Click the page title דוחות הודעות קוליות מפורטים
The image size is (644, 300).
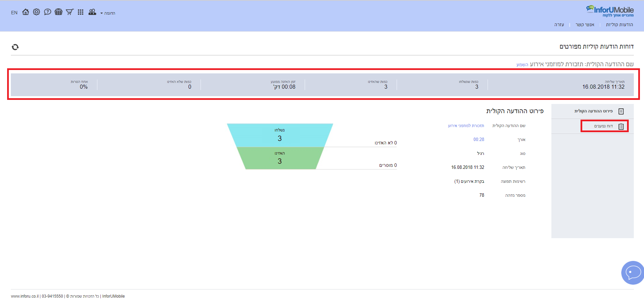pos(596,47)
